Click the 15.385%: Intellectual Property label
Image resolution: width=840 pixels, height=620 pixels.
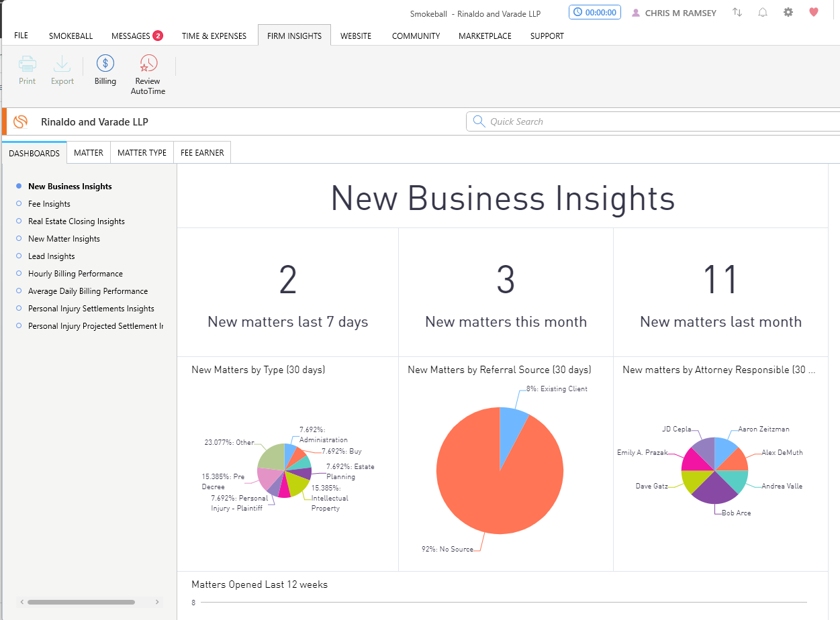[330, 498]
